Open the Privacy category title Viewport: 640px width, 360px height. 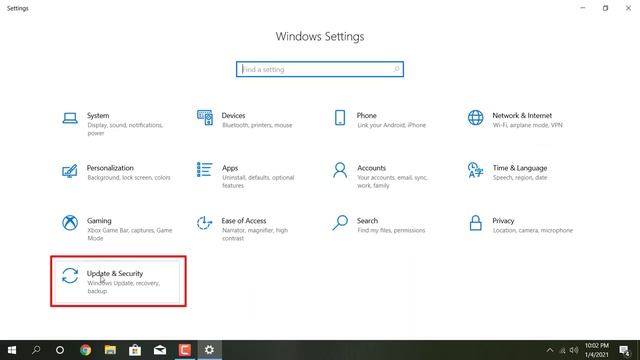pyautogui.click(x=503, y=221)
